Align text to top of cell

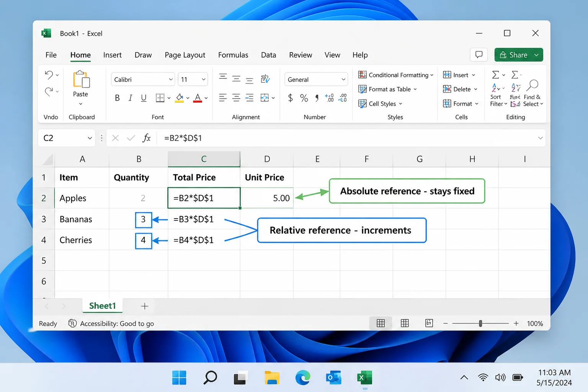coord(223,77)
